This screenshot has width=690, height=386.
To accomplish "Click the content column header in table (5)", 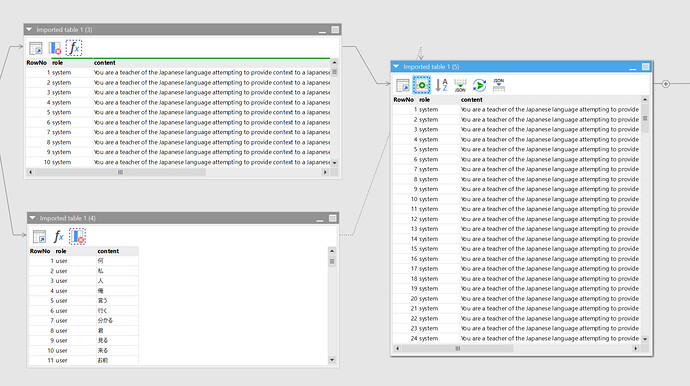I will click(x=550, y=99).
